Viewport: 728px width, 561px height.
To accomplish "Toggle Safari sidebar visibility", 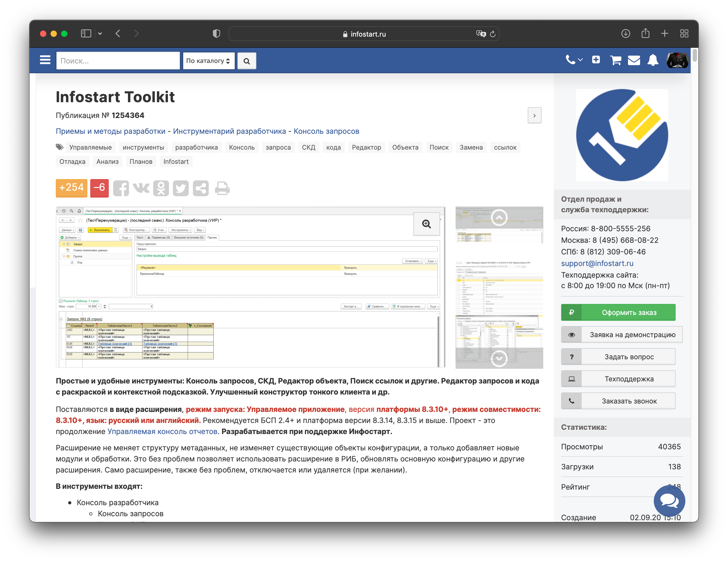I will tap(86, 34).
